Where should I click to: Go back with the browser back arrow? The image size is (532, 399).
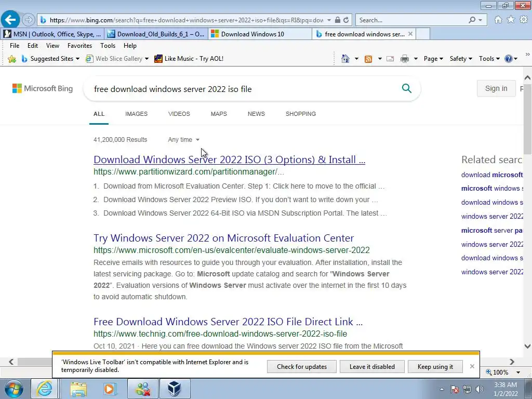[x=10, y=20]
